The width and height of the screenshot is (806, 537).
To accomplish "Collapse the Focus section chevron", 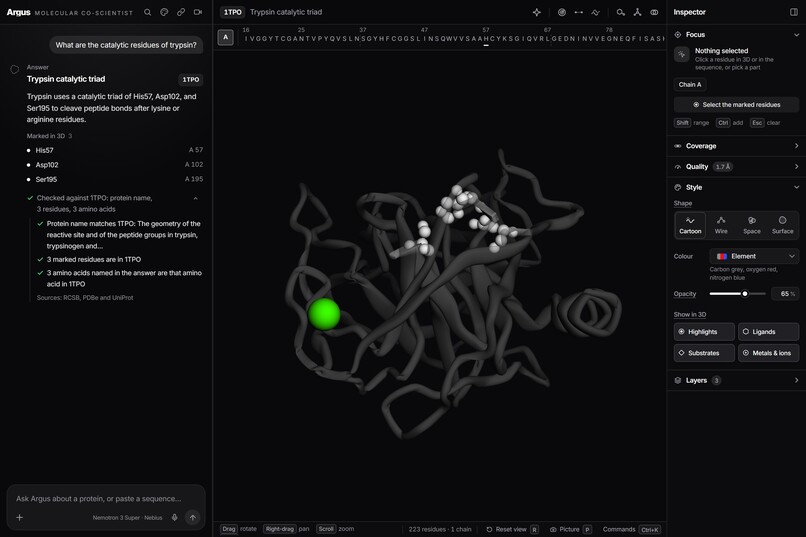I will click(796, 34).
